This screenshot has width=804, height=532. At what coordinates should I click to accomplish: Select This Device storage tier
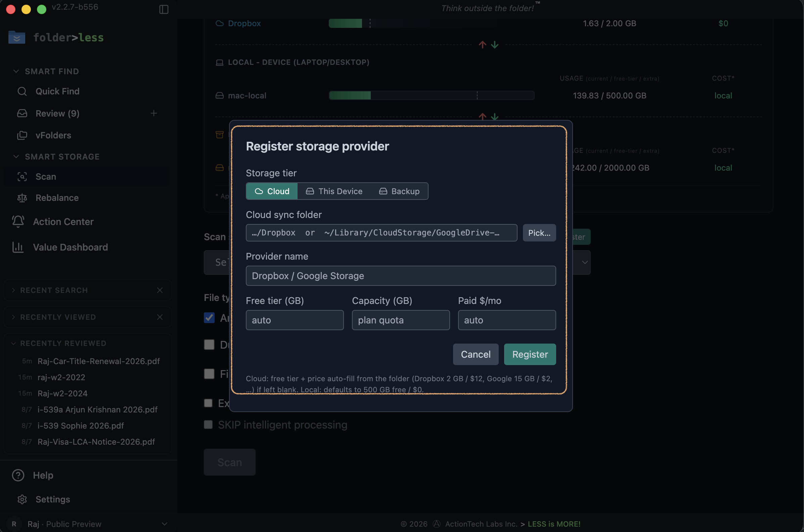[x=334, y=191]
